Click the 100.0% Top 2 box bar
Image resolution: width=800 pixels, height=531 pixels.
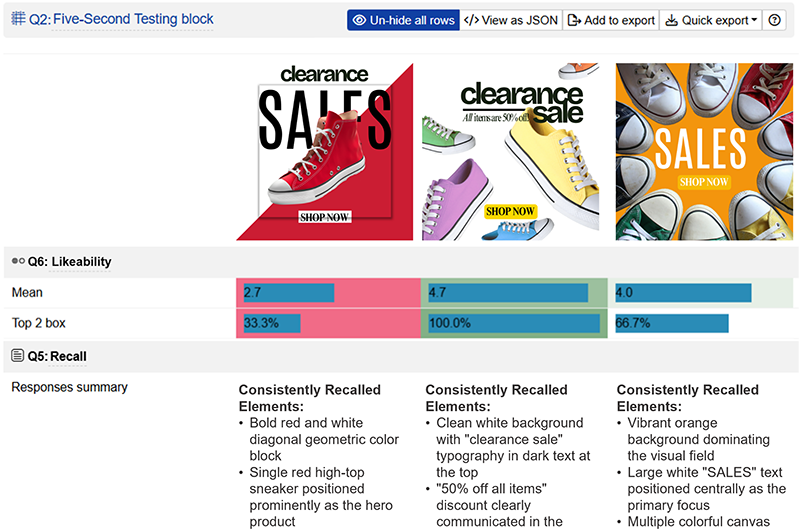pos(514,323)
